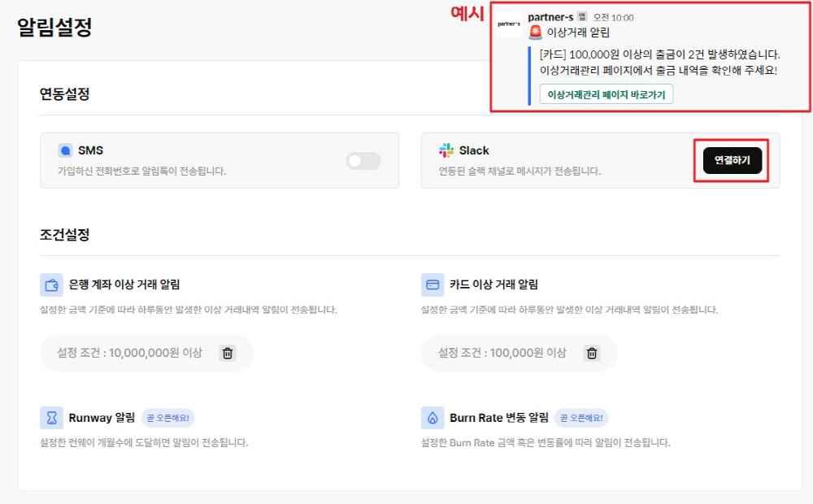Click the 카드 이상 거래 알림 title
The width and height of the screenshot is (813, 504).
pyautogui.click(x=493, y=285)
